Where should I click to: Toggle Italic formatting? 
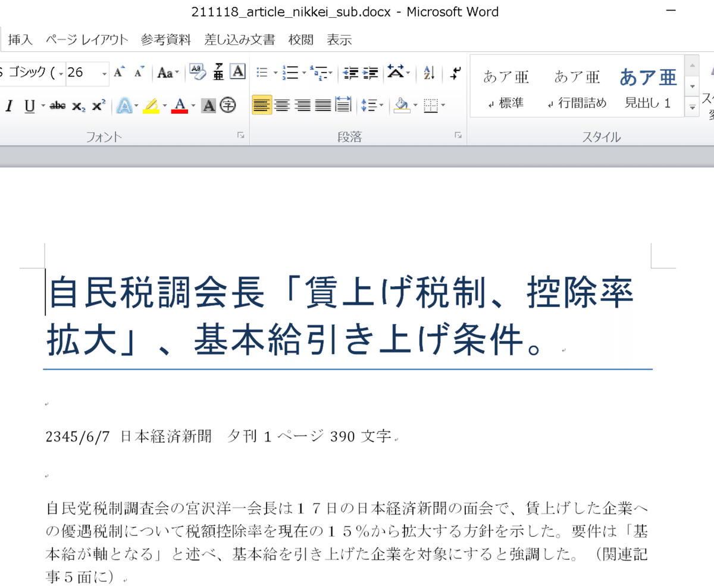(x=8, y=105)
